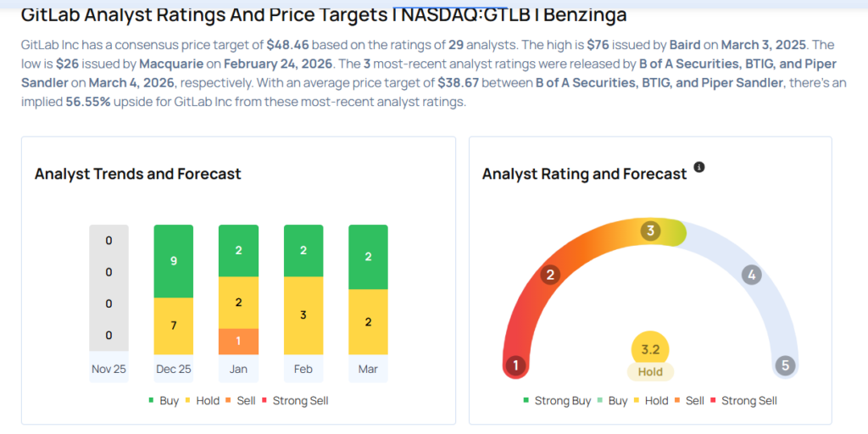Viewport: 868px width, 434px height.
Task: Click gauge marker number 1
Action: pyautogui.click(x=515, y=366)
